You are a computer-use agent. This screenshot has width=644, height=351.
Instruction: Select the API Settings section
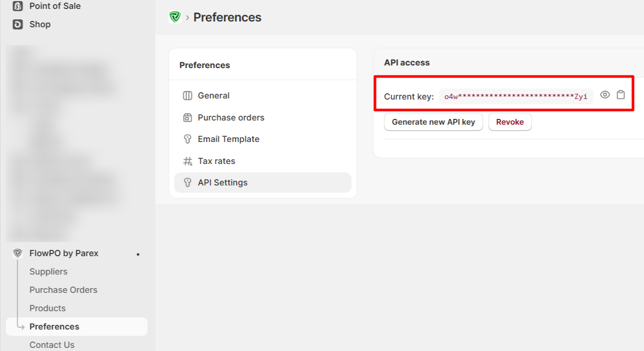pos(263,183)
